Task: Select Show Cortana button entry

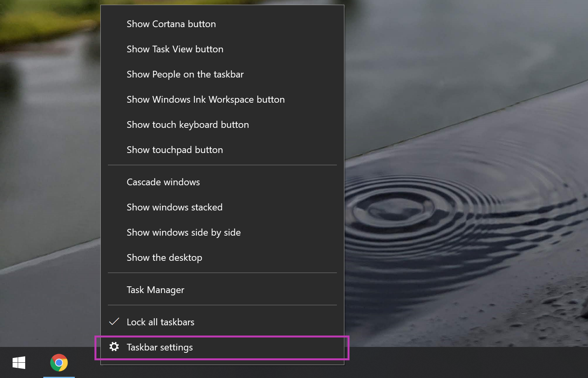Action: click(171, 24)
